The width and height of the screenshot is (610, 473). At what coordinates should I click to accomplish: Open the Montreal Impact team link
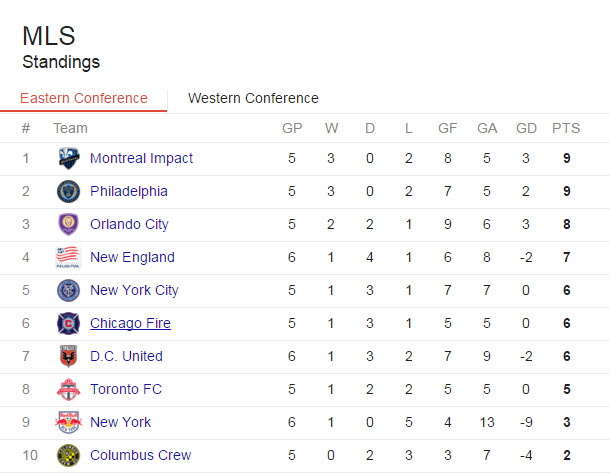pyautogui.click(x=141, y=158)
